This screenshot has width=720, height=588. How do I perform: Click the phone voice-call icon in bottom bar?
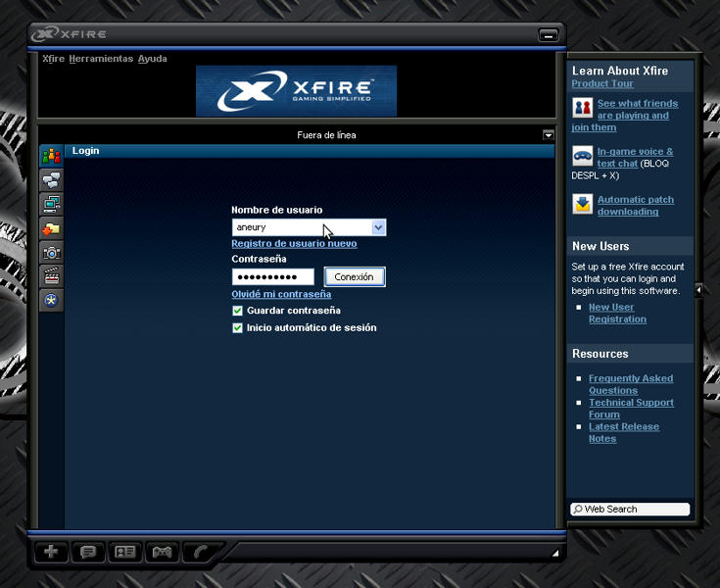click(x=200, y=551)
